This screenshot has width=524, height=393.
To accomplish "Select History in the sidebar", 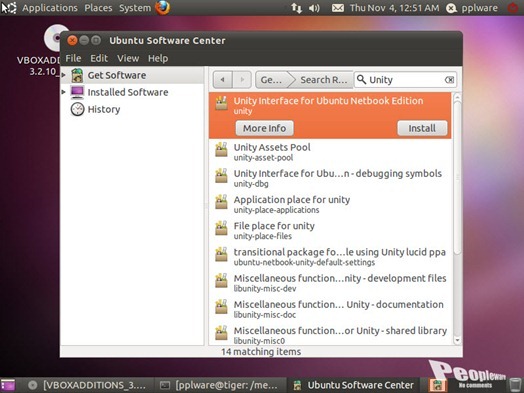I will 132,109.
